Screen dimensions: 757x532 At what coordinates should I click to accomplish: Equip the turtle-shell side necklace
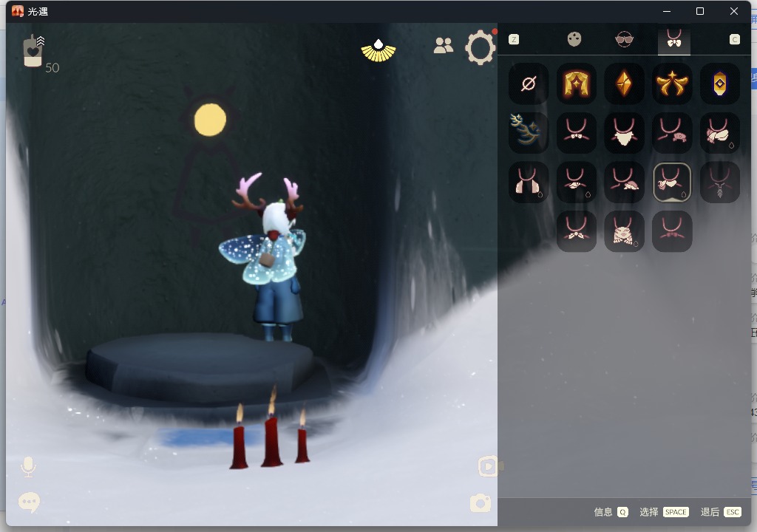coord(624,182)
